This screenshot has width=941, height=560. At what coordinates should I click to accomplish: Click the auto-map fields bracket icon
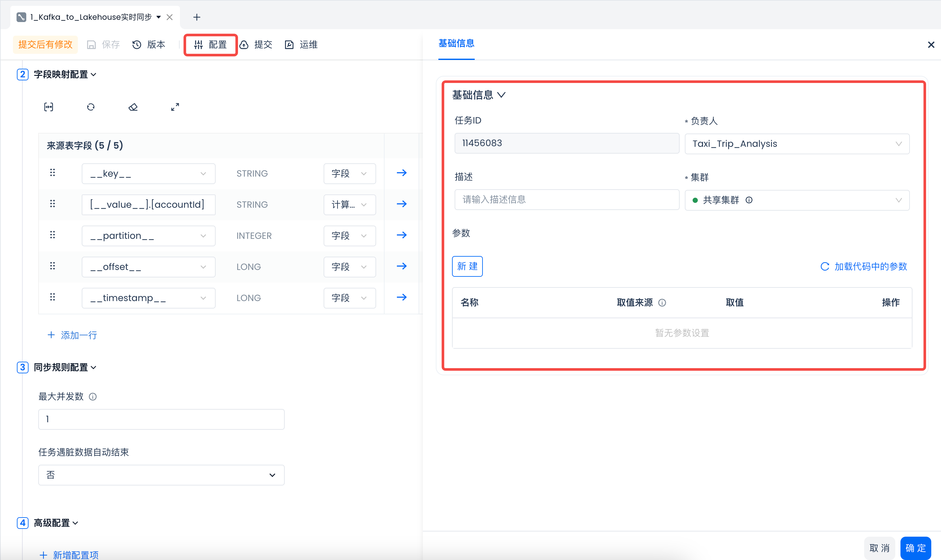pyautogui.click(x=49, y=107)
